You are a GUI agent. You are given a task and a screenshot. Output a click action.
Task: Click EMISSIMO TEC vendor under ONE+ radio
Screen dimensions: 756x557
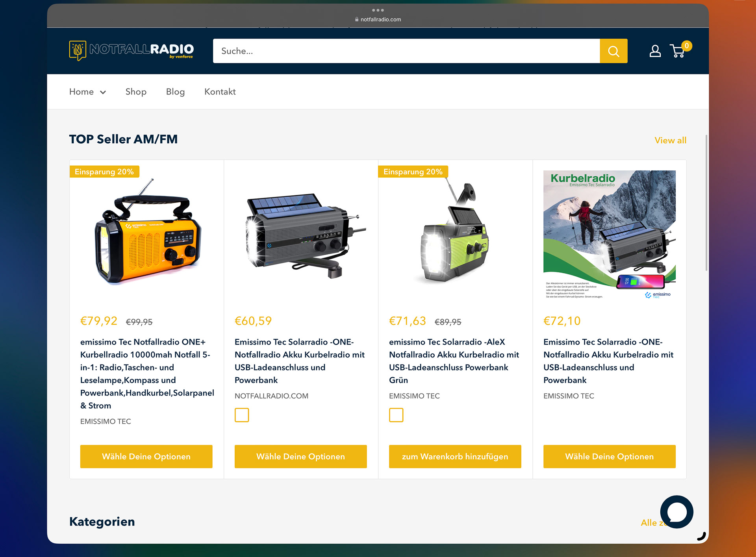[x=106, y=422]
